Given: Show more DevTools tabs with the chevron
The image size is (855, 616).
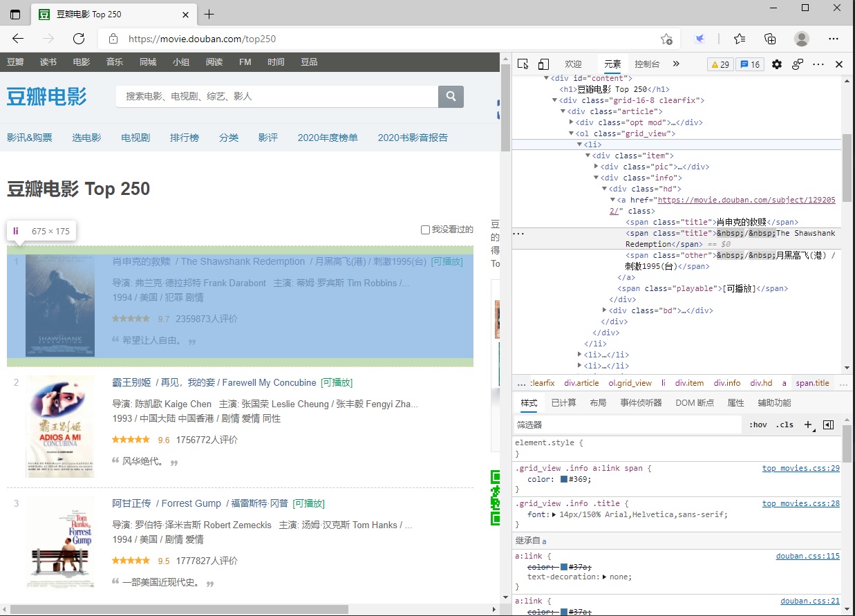Looking at the screenshot, I should coord(676,64).
